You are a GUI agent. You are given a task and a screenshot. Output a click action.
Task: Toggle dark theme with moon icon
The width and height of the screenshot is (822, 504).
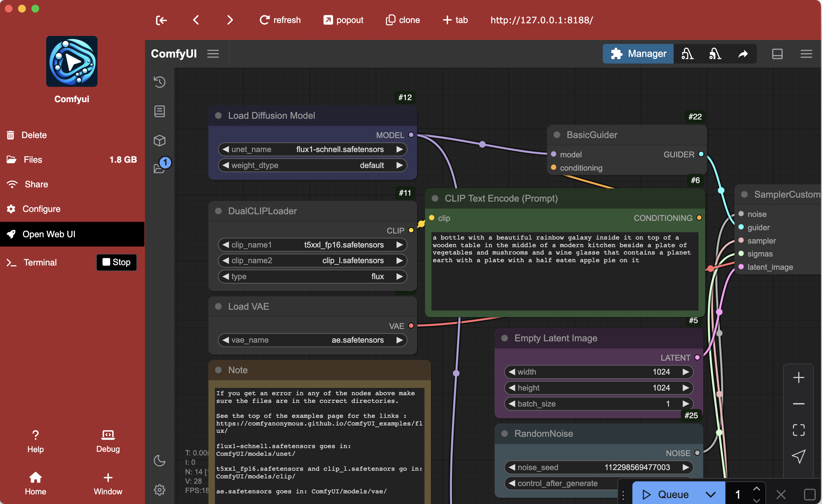(x=159, y=461)
